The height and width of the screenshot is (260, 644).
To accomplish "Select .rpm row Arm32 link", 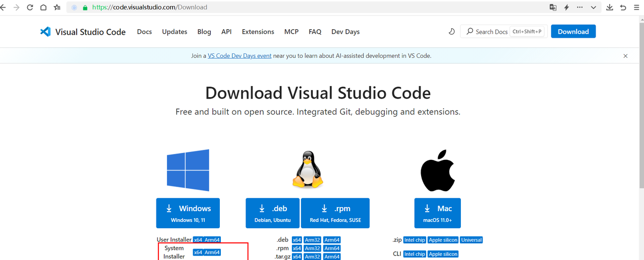I will pyautogui.click(x=312, y=248).
